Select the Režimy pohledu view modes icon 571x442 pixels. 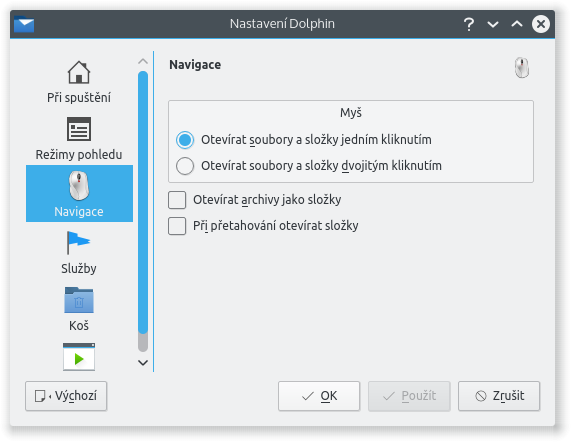79,129
